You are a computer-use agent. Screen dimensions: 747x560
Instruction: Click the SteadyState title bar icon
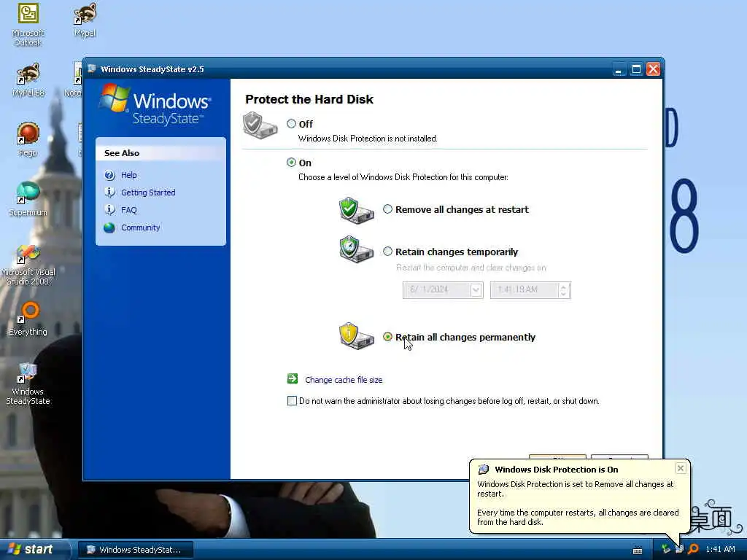point(92,69)
